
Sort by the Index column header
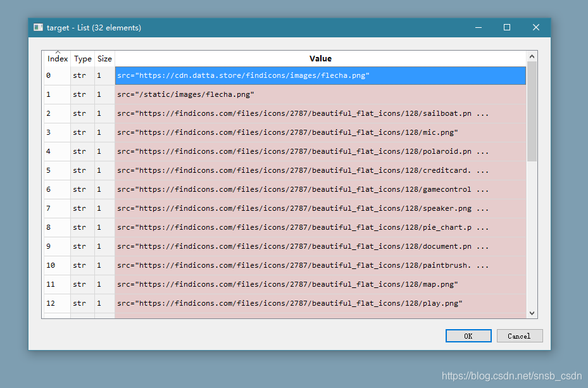(x=58, y=58)
